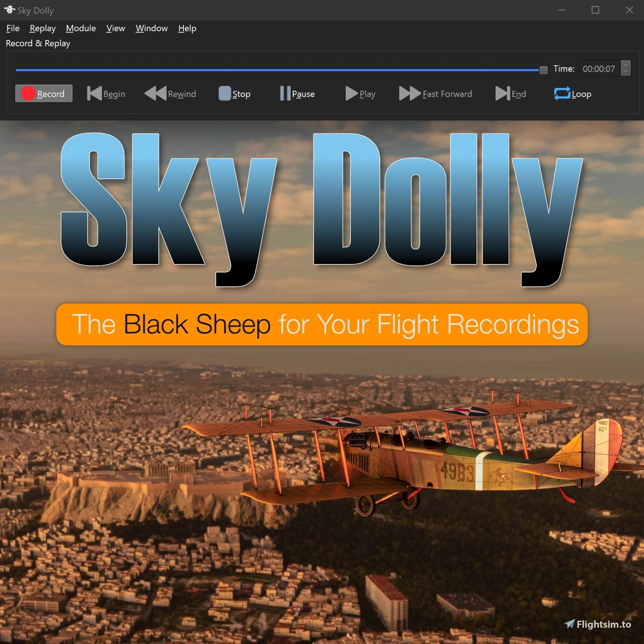Open the File menu
The height and width of the screenshot is (644, 644).
[13, 28]
